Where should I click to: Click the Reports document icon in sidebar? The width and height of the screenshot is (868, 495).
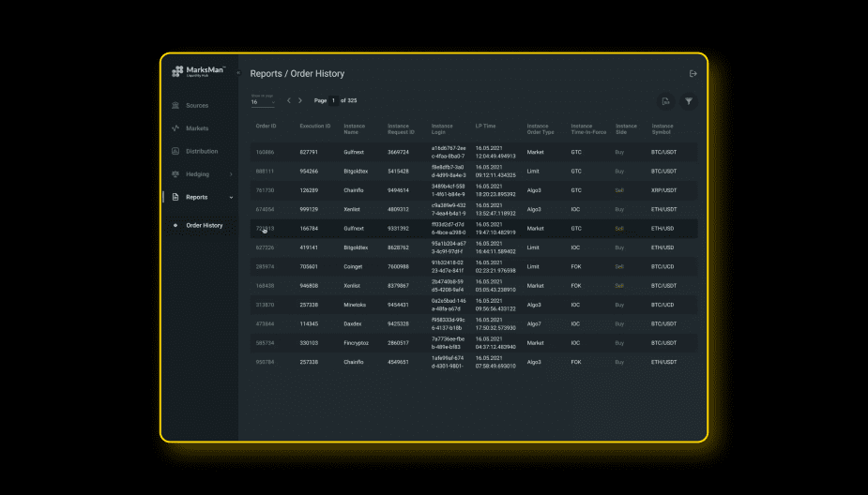click(175, 197)
